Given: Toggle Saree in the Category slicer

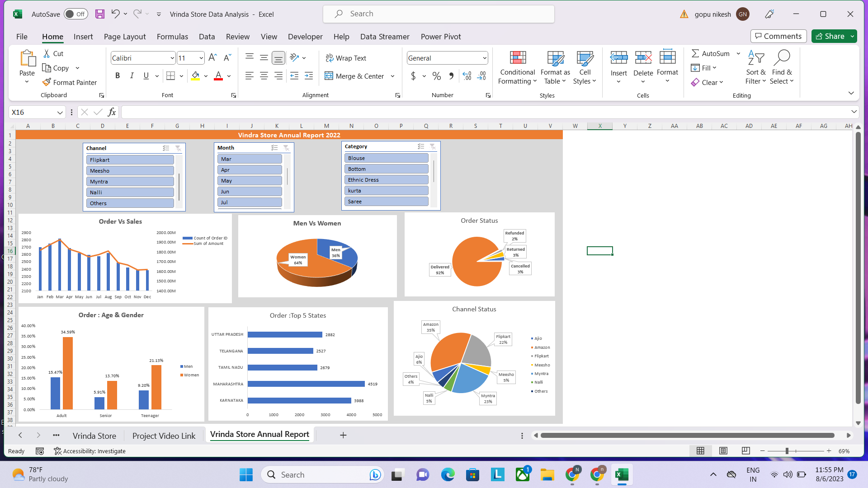Looking at the screenshot, I should [387, 202].
